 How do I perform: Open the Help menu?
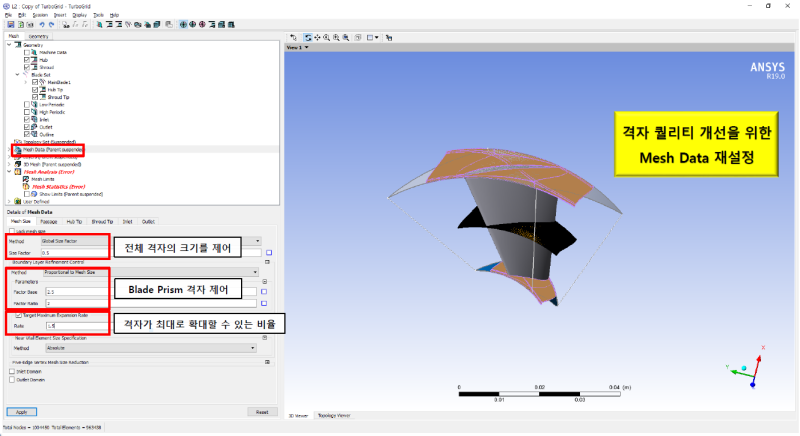tap(114, 15)
